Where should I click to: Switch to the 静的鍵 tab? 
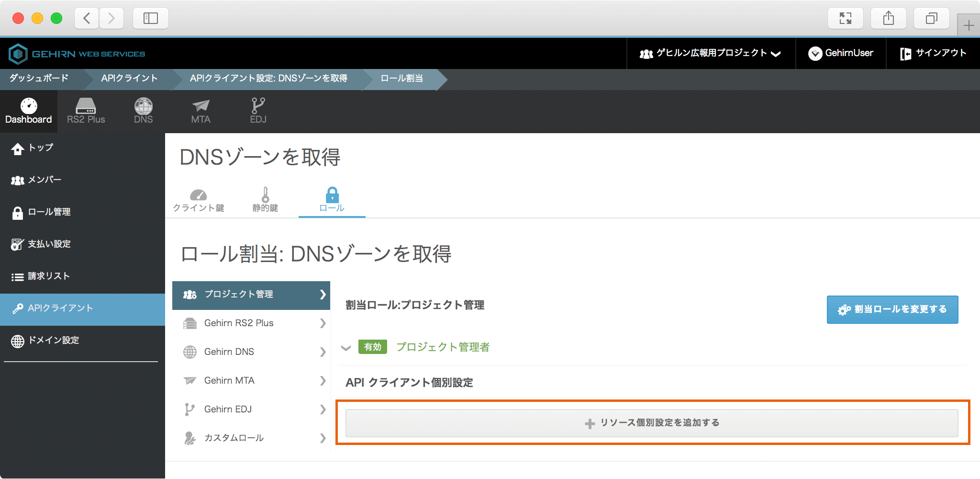pos(265,200)
